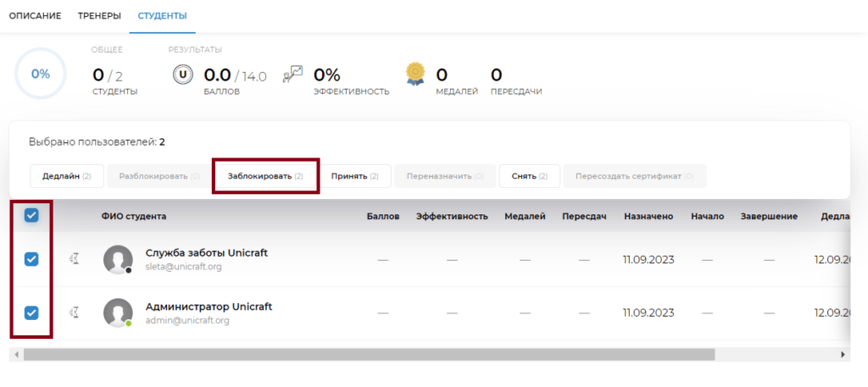Click the Пересоздать сертификат (0) button

[x=635, y=176]
